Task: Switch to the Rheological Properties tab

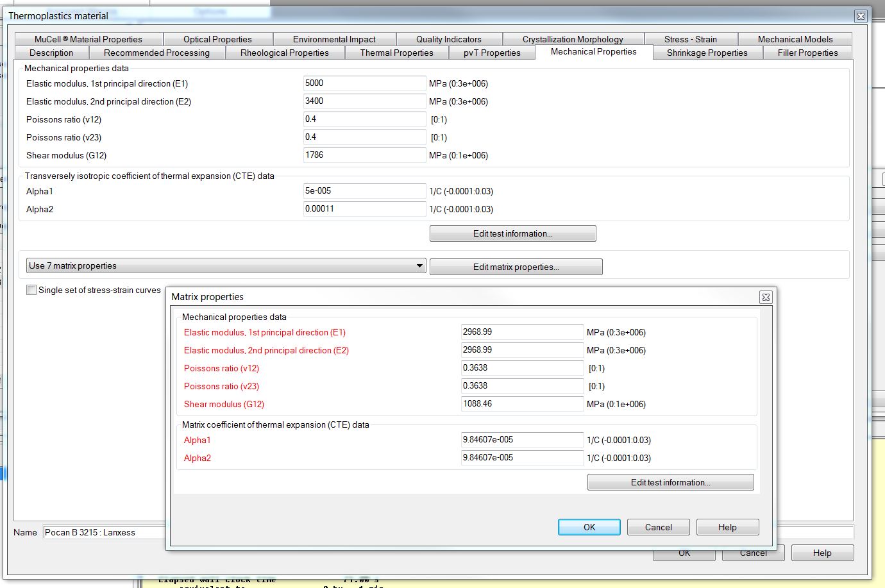Action: [x=285, y=53]
